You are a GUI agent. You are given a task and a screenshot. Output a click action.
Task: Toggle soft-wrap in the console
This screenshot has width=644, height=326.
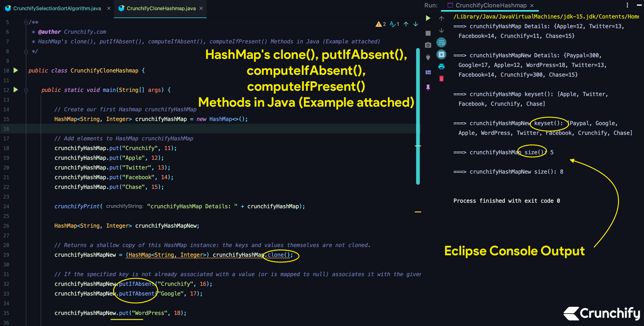441,42
